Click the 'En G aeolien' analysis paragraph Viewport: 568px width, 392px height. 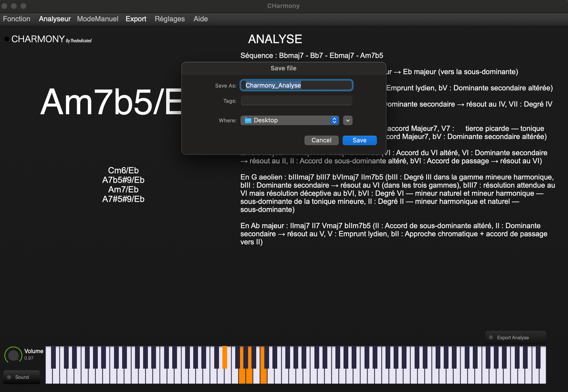398,193
